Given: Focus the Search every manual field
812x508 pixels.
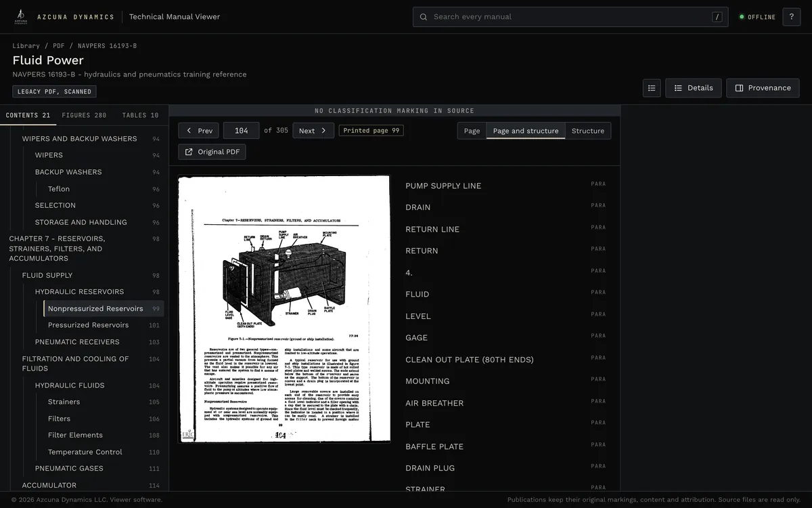Looking at the screenshot, I should point(570,17).
